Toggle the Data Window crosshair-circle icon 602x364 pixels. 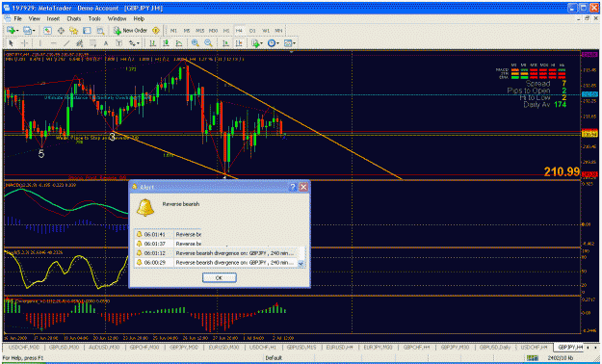[x=61, y=31]
